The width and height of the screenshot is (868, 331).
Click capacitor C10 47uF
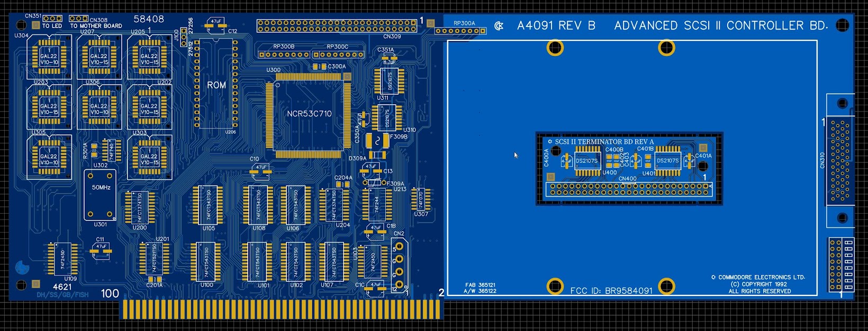point(260,171)
